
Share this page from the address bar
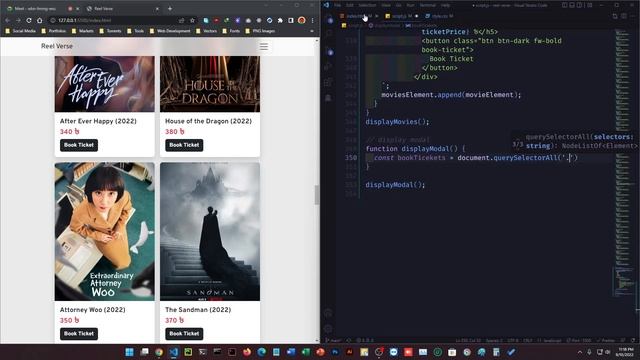[182, 20]
